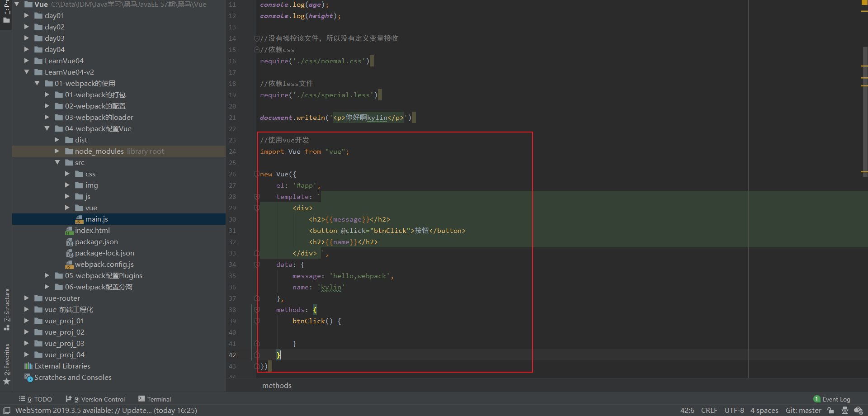Collapse the src folder

tap(57, 162)
